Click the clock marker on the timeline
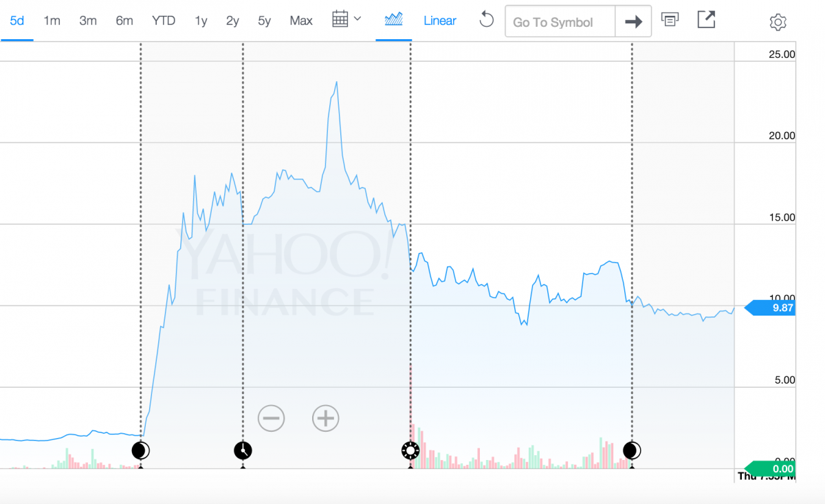825x504 pixels. click(x=243, y=450)
